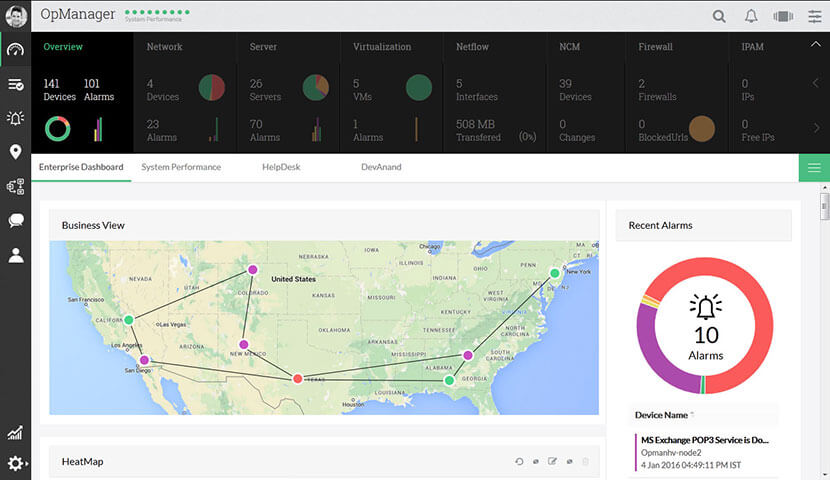Click the red Texas node on map
Screen dimensions: 830x480
pyautogui.click(x=297, y=378)
